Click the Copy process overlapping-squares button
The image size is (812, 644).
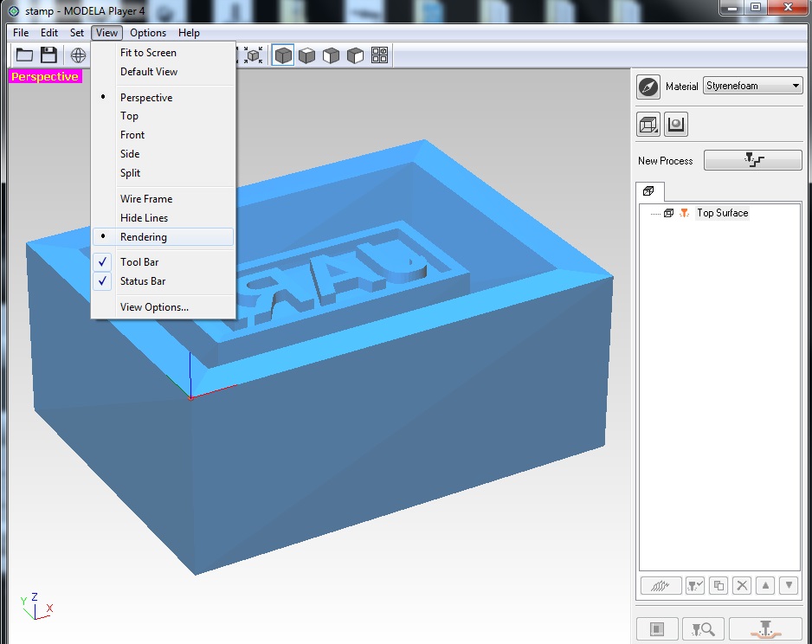(x=719, y=585)
